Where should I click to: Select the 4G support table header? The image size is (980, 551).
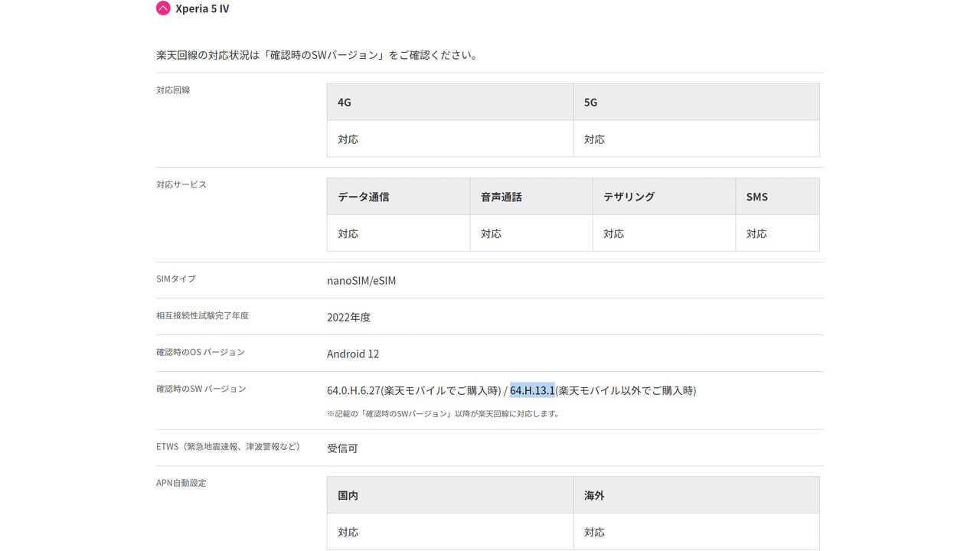342,101
